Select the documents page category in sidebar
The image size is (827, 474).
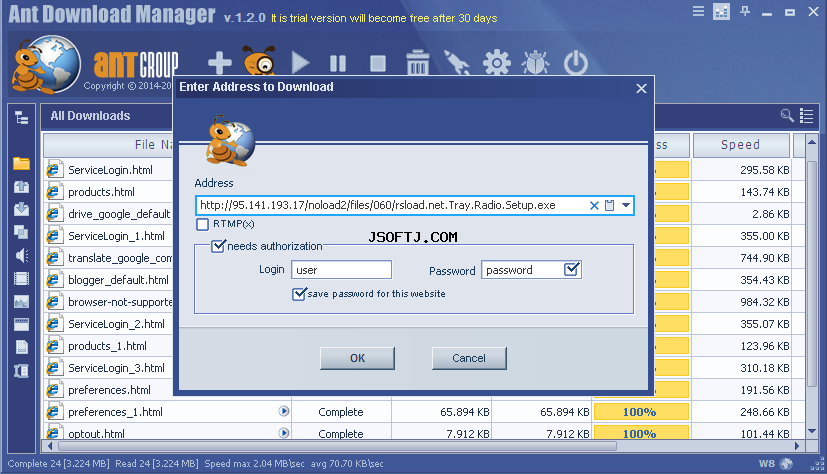[22, 347]
